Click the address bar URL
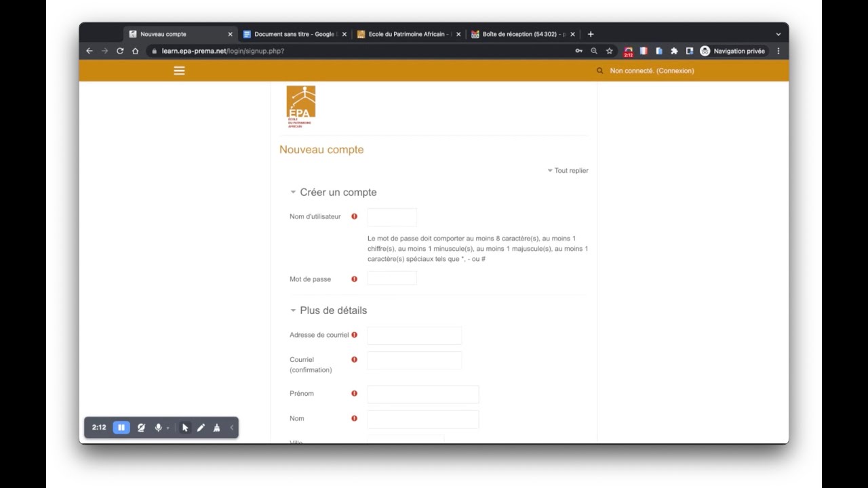 222,51
